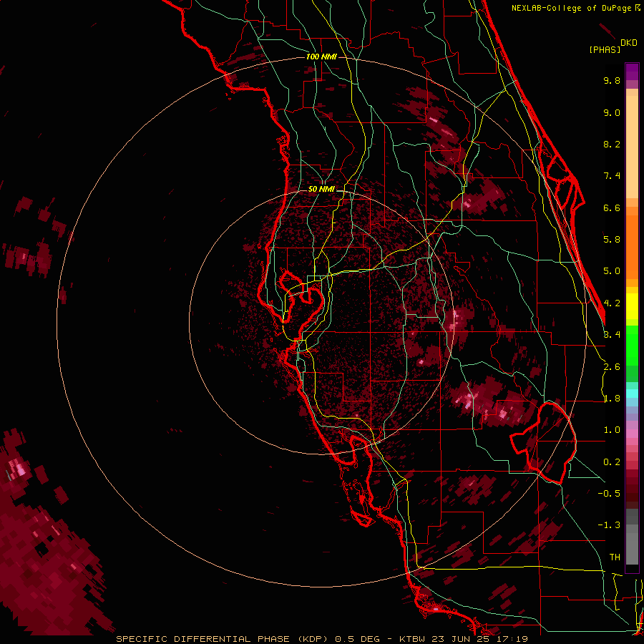Viewport: 644px width, 644px height.
Task: Click the 50 NMI range ring label
Action: (321, 189)
